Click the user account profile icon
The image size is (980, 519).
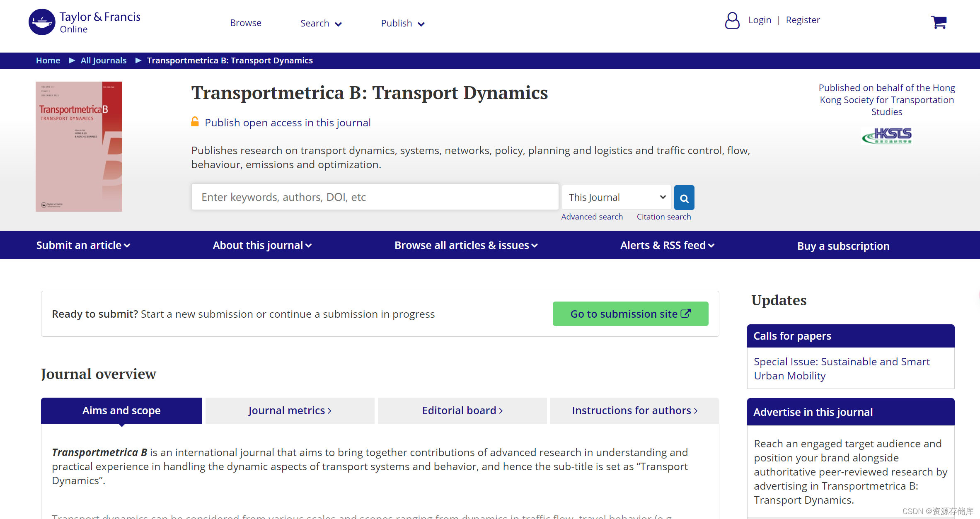732,20
